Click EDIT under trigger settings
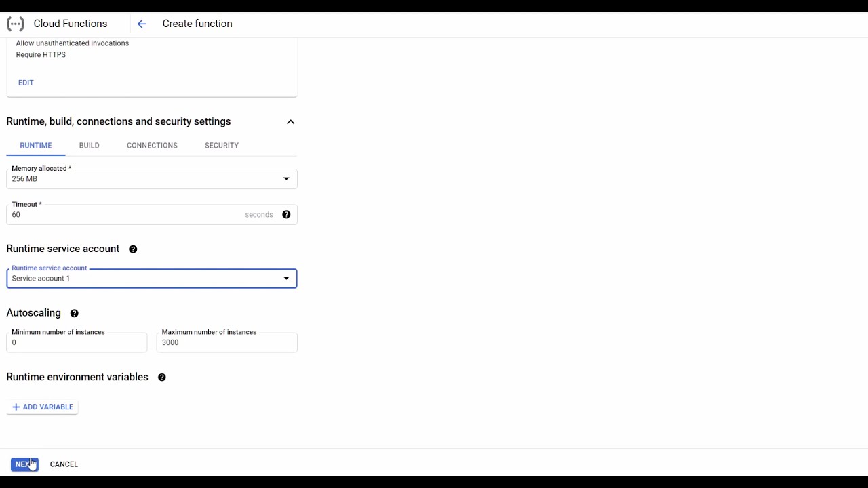The width and height of the screenshot is (868, 488). pos(26,83)
